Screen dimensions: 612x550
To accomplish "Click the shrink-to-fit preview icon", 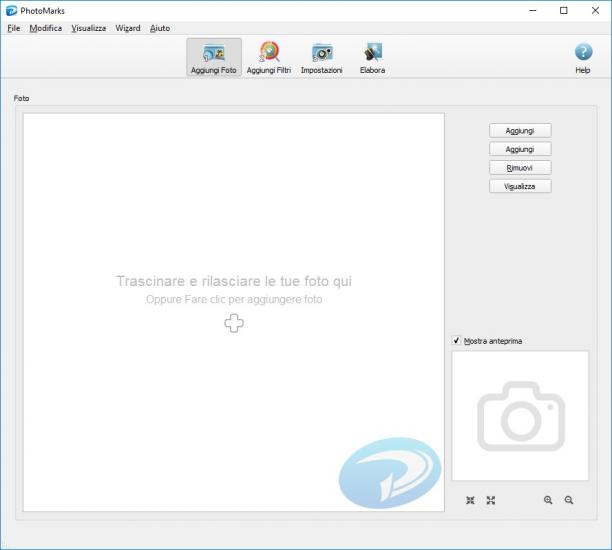I will coord(470,500).
